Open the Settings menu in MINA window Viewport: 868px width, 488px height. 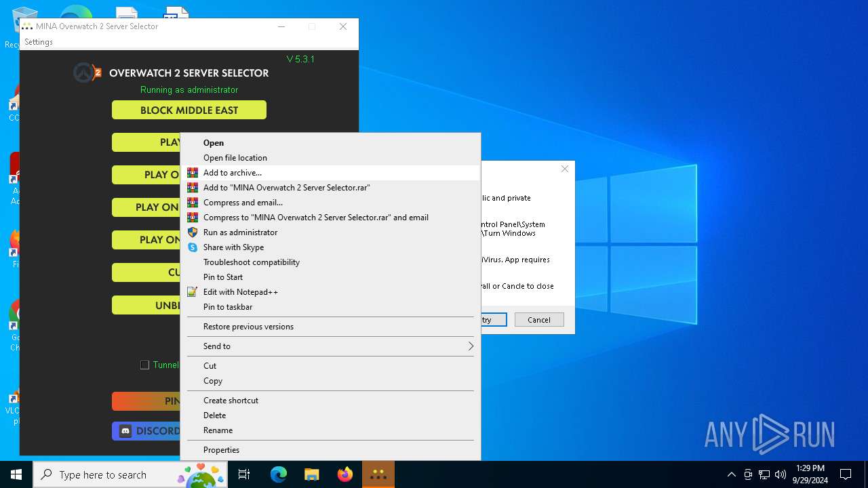click(39, 42)
